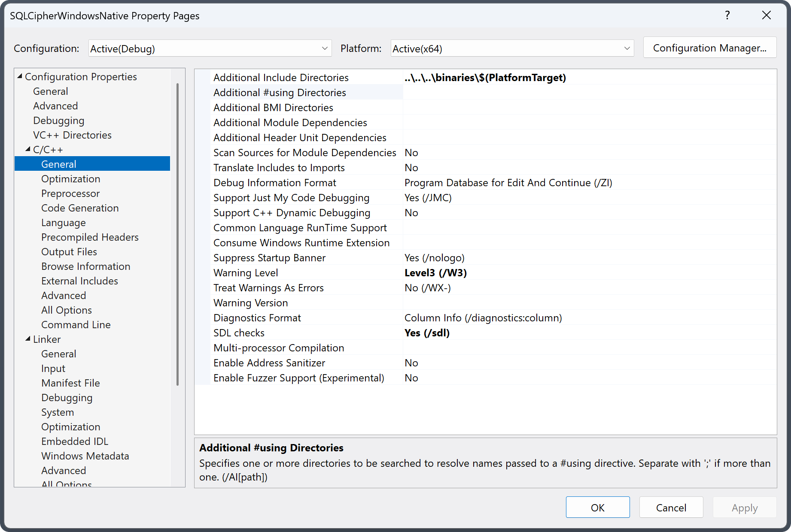791x532 pixels.
Task: Open the Linker System page
Action: (x=58, y=412)
